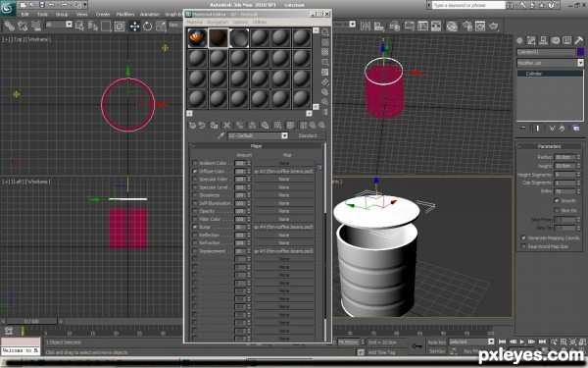The width and height of the screenshot is (588, 368).
Task: Disable the Diffuse Color map checkbox
Action: click(195, 171)
